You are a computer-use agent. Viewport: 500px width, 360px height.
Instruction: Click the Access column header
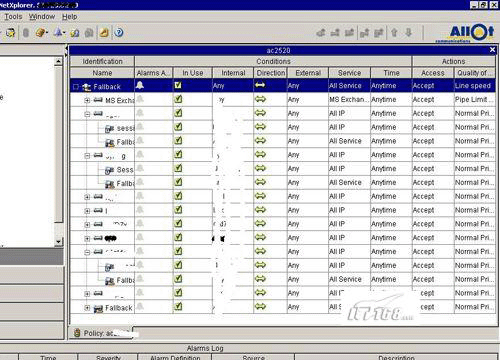tap(433, 73)
